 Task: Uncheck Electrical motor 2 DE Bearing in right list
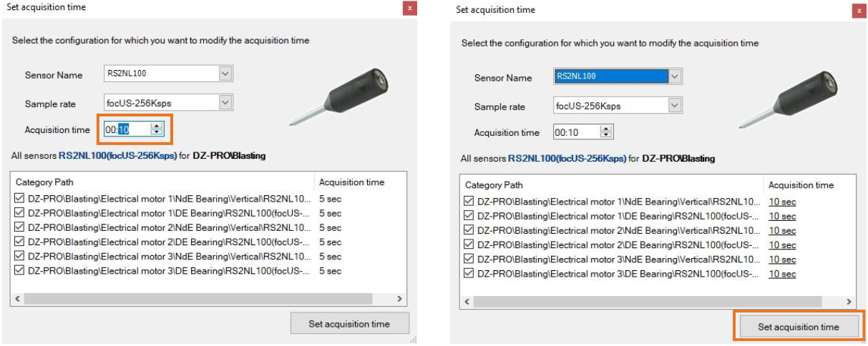pyautogui.click(x=468, y=245)
